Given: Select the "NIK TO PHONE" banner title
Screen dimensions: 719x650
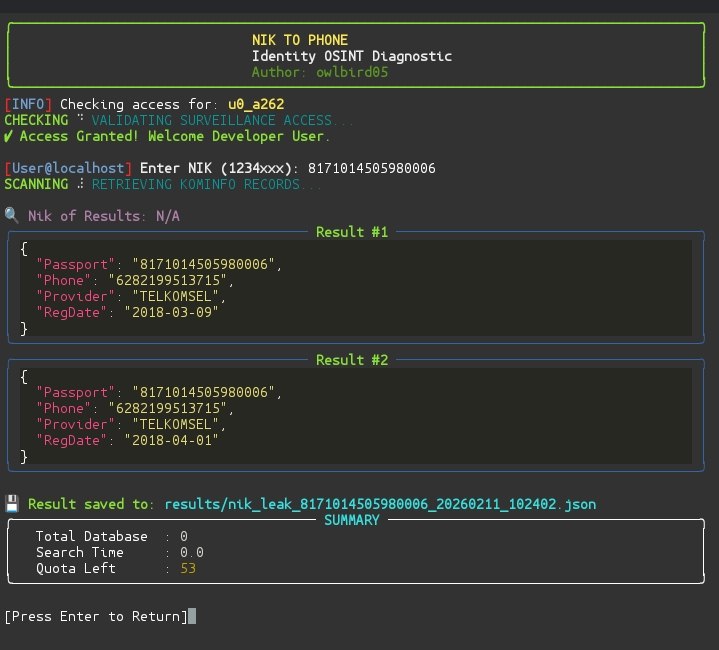Looking at the screenshot, I should 300,40.
